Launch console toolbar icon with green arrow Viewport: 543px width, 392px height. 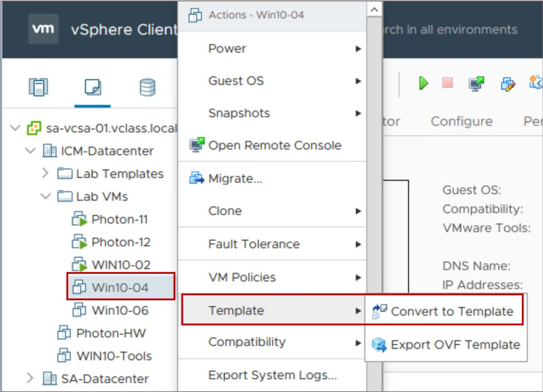(476, 83)
